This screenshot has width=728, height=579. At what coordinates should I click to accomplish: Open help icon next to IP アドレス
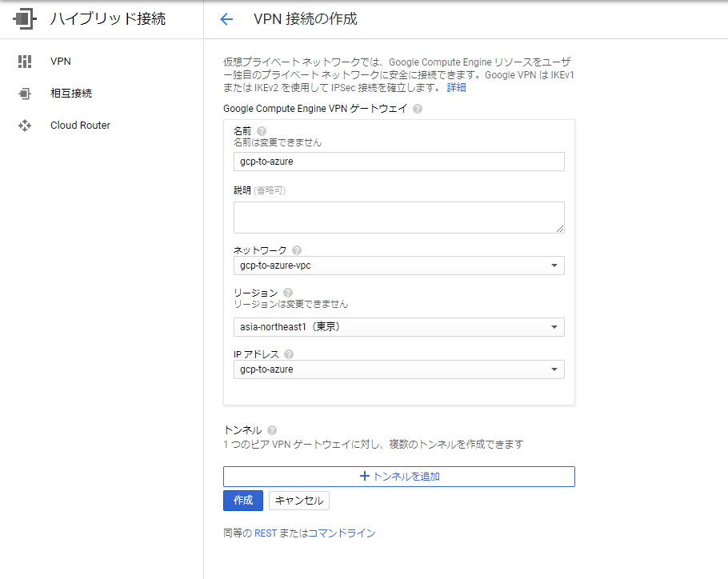point(289,354)
